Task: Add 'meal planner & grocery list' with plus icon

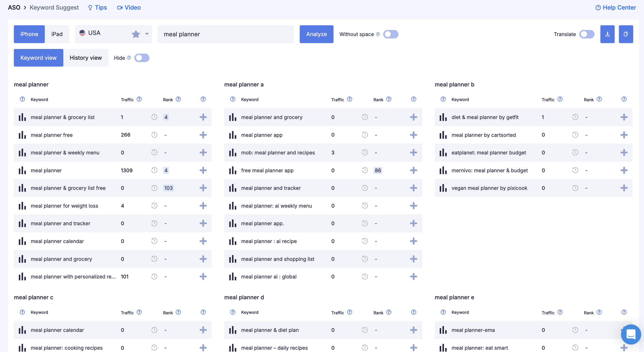Action: click(x=203, y=117)
